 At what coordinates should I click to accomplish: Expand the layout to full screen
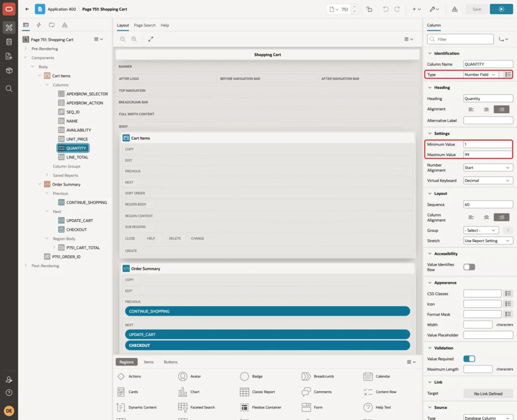(x=150, y=39)
